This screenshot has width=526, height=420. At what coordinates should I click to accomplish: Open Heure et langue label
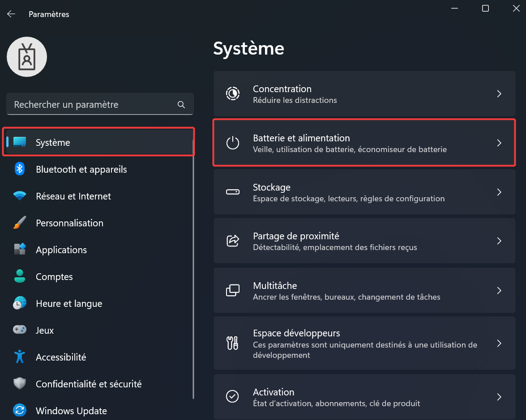pos(69,304)
